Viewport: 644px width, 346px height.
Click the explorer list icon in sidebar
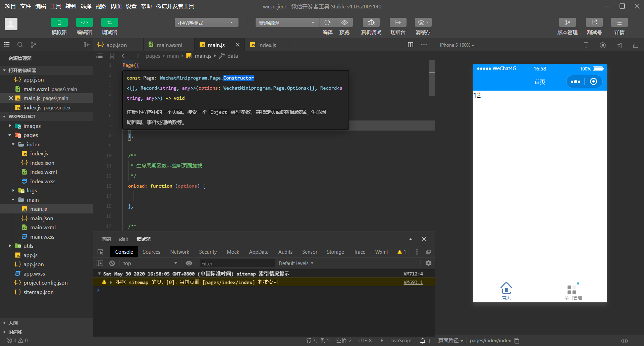tap(7, 45)
